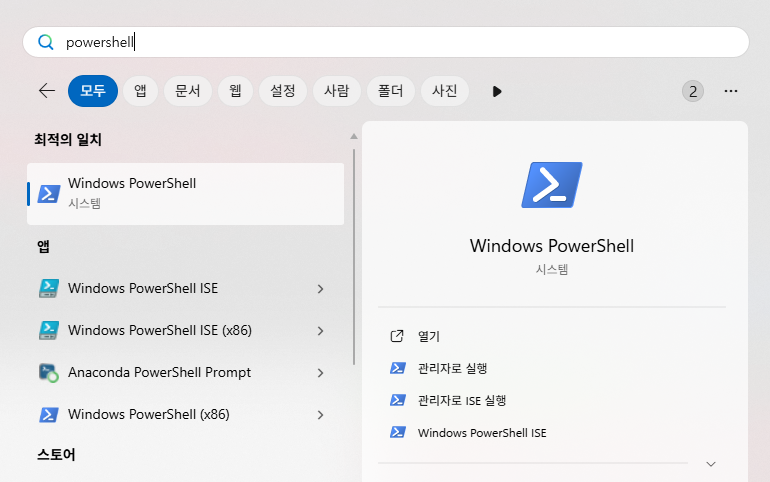
Task: Click the round badge showing 2
Action: 693,91
